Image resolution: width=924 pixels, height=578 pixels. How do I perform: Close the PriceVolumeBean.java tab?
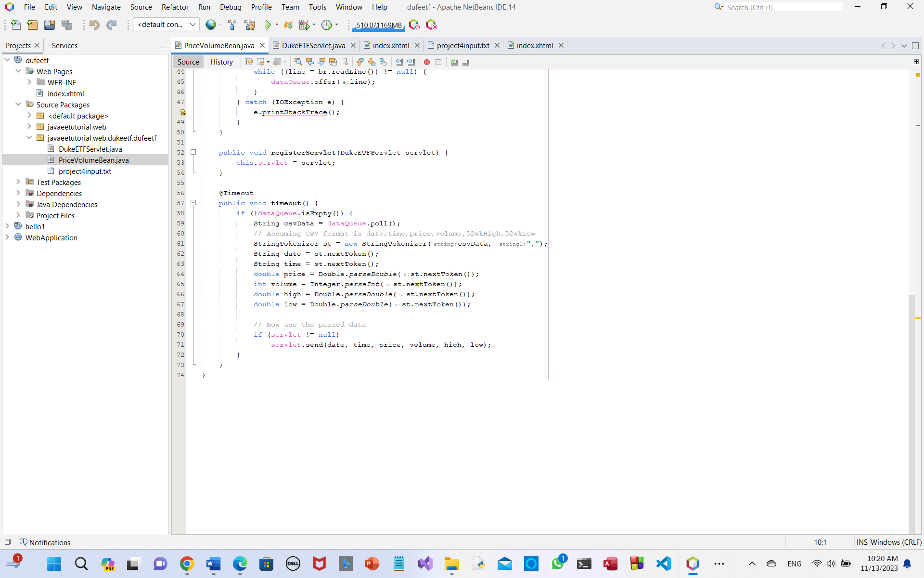click(262, 45)
